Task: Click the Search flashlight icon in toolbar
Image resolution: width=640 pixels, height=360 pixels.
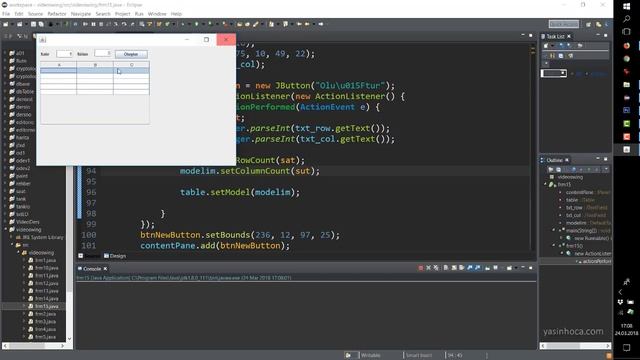Action: 256,24
